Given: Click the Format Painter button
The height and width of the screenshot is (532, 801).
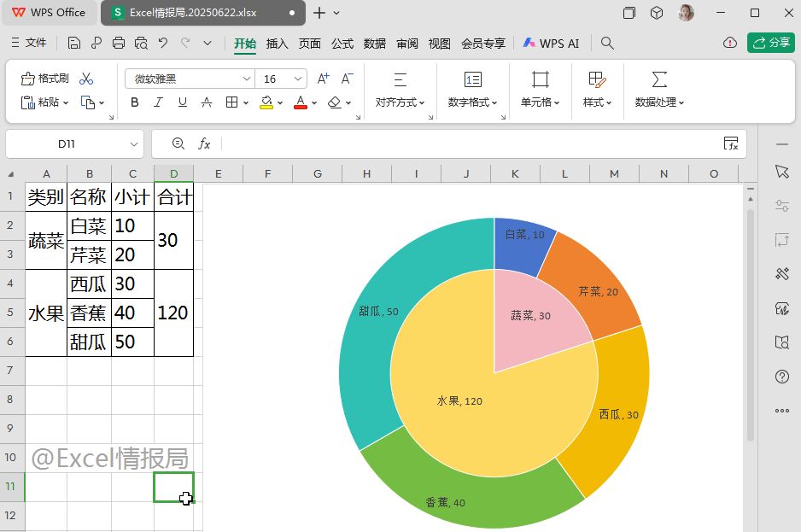Looking at the screenshot, I should tap(44, 79).
